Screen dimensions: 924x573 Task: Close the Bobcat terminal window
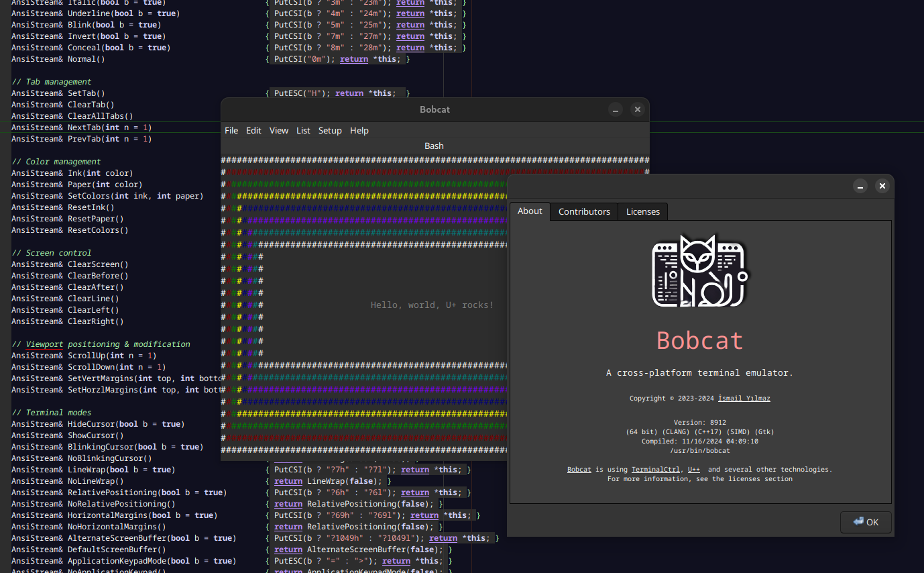point(638,109)
